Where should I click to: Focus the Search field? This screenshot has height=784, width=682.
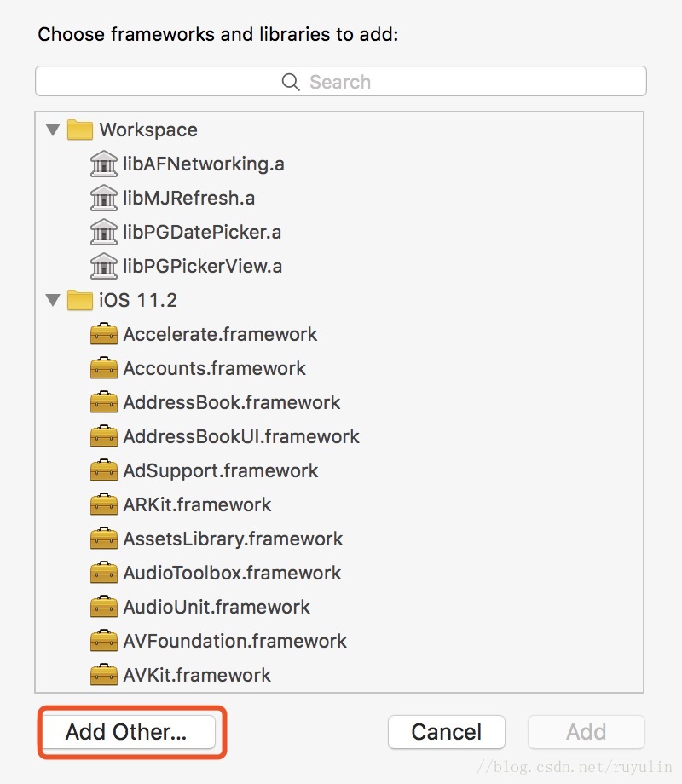tap(341, 81)
